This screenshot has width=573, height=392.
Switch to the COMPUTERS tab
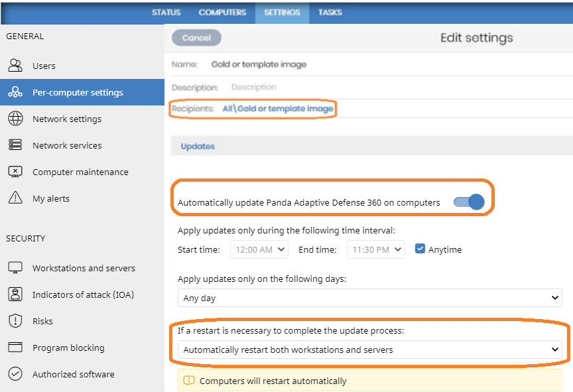223,13
